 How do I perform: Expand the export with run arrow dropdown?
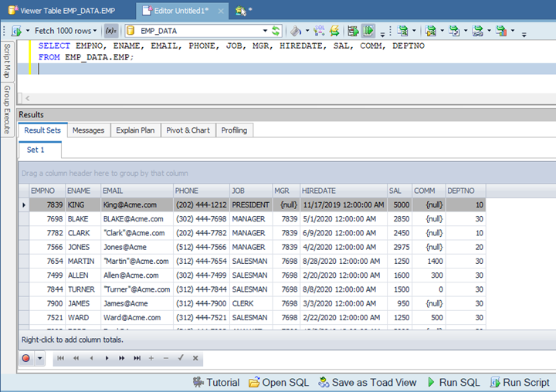(442, 31)
